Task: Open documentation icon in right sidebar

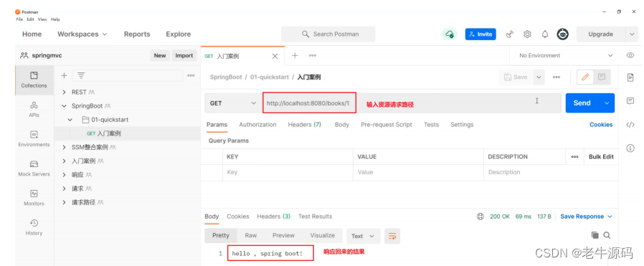Action: coord(630,77)
